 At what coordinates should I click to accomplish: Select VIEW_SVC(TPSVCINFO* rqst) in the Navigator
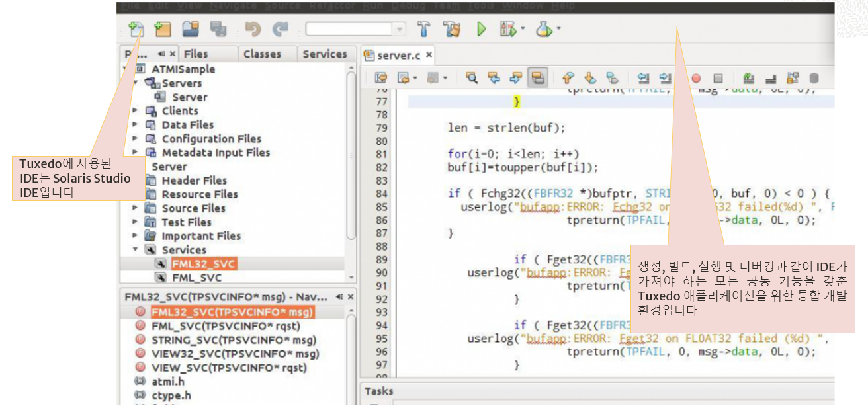(x=229, y=367)
